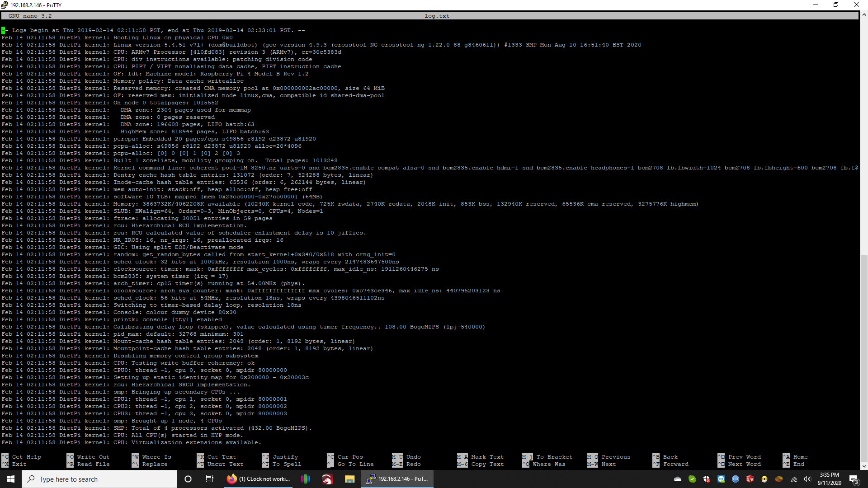868x488 pixels.
Task: Click the 'M-A Mark Text' shortcut text
Action: click(481, 457)
